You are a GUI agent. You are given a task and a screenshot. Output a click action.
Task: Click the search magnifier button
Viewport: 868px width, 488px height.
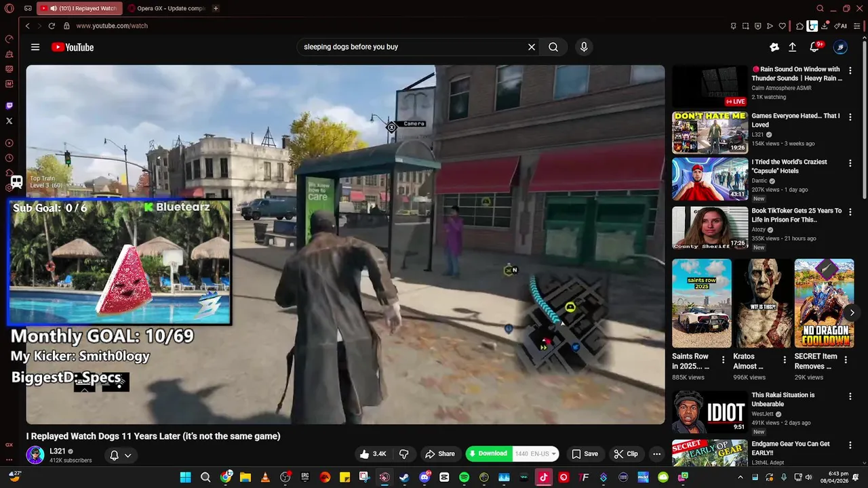(x=553, y=47)
